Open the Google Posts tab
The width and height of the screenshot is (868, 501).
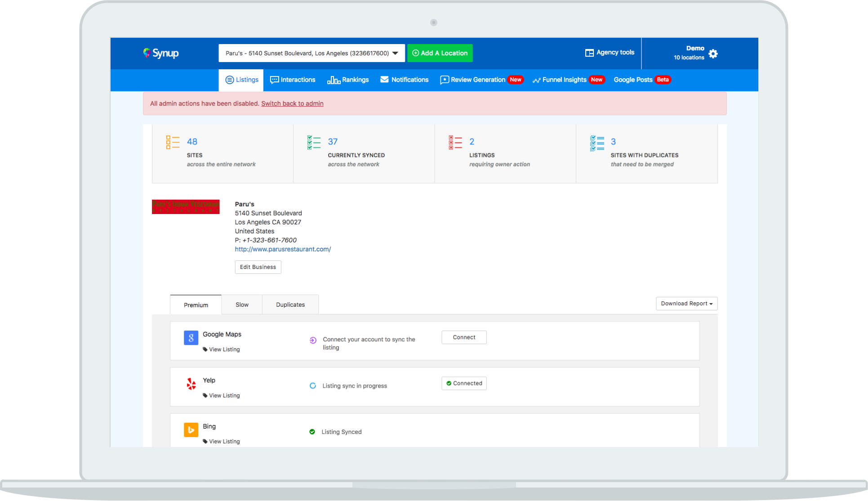(642, 80)
